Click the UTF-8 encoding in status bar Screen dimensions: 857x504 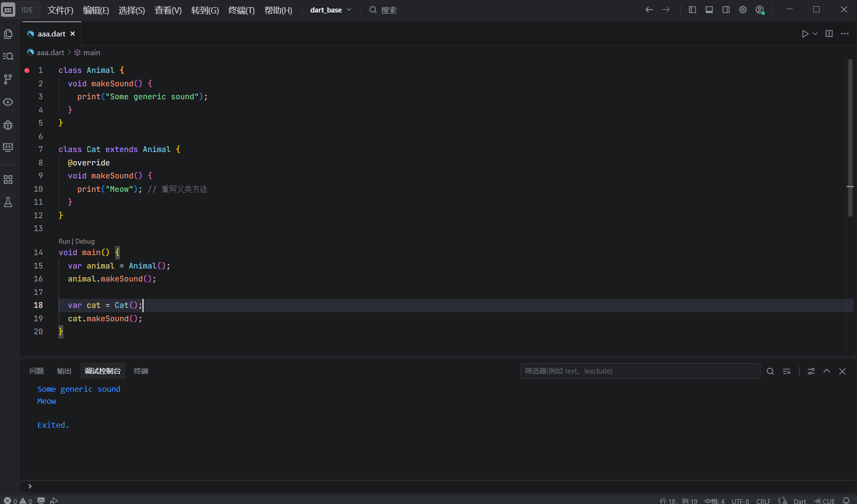pyautogui.click(x=740, y=501)
